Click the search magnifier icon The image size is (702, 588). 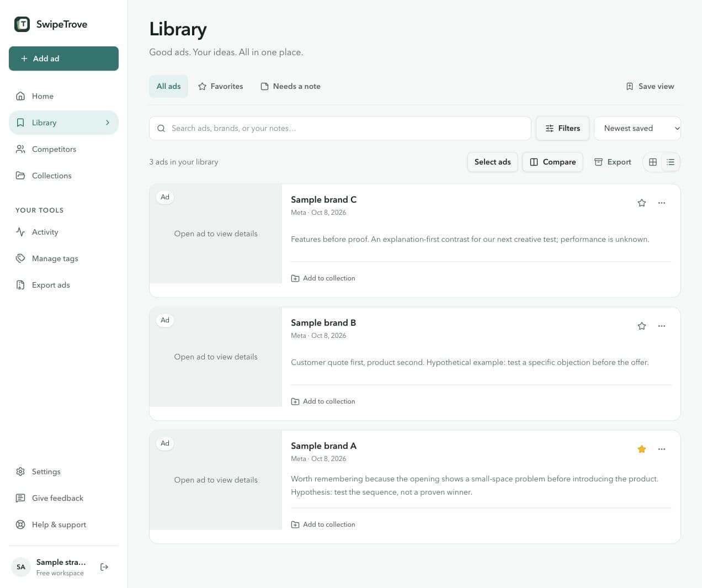[x=161, y=128]
